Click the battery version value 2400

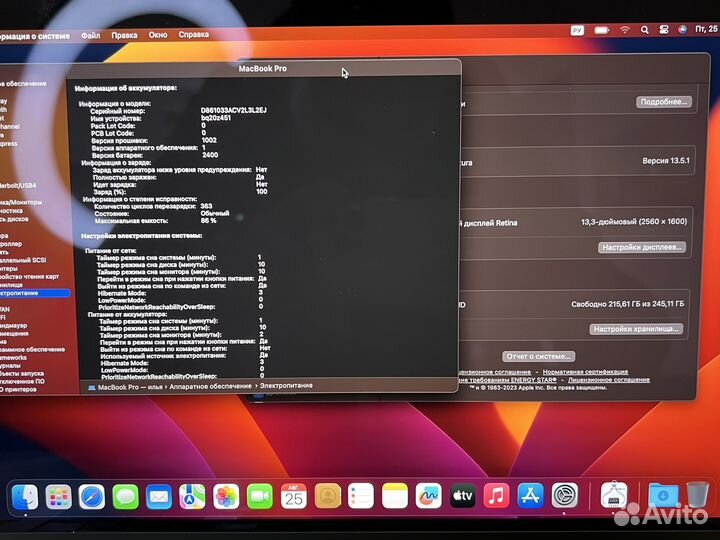(x=210, y=155)
